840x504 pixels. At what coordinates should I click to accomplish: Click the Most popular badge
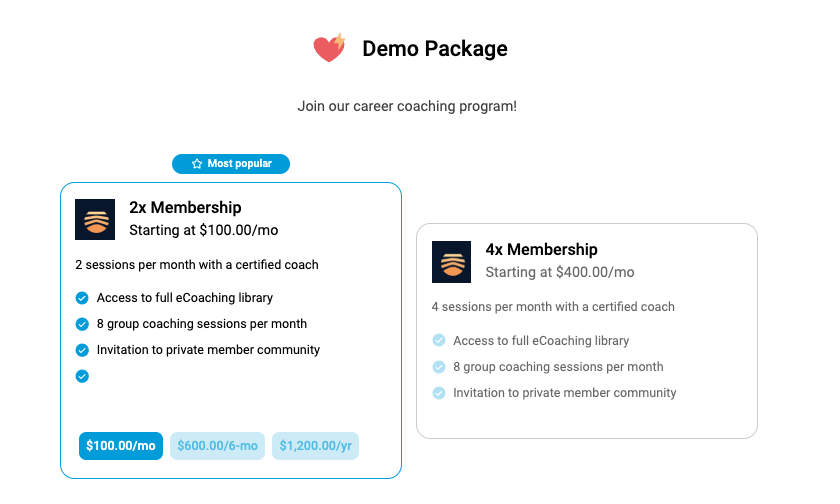coord(231,164)
